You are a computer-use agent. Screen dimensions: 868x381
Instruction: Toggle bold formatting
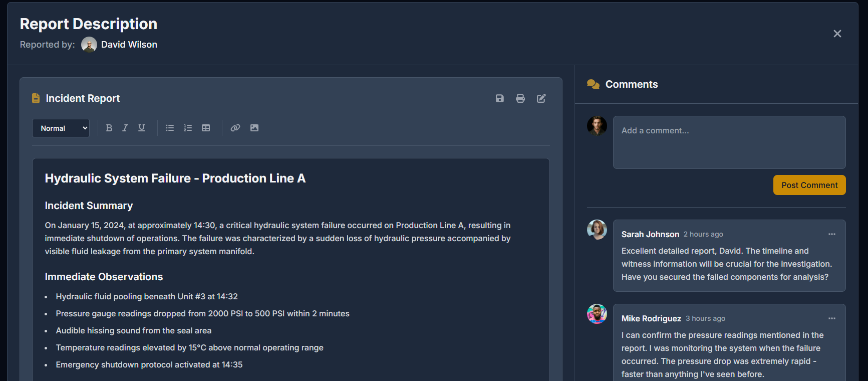tap(109, 128)
